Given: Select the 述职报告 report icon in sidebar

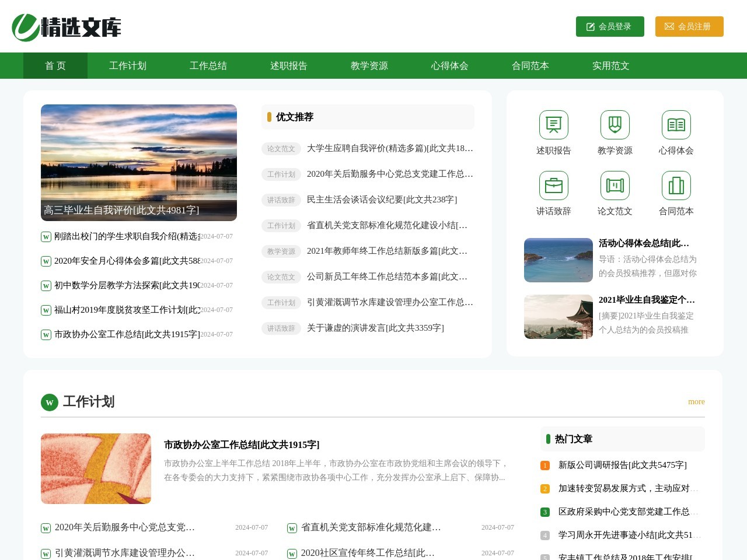Looking at the screenshot, I should [553, 124].
